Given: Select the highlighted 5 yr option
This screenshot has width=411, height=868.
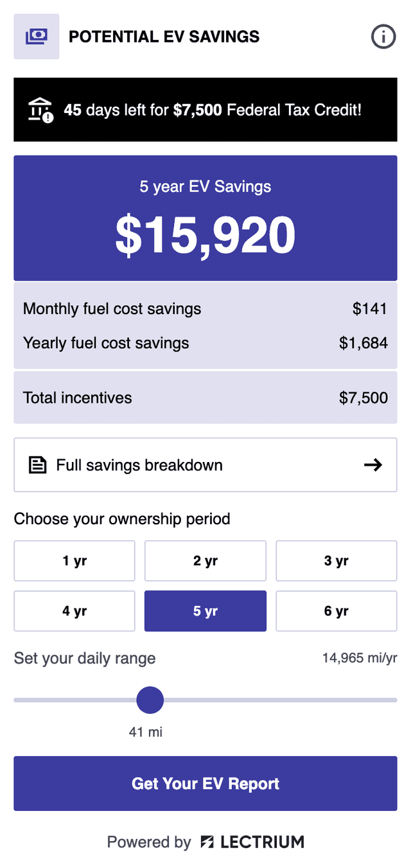Looking at the screenshot, I should (205, 611).
